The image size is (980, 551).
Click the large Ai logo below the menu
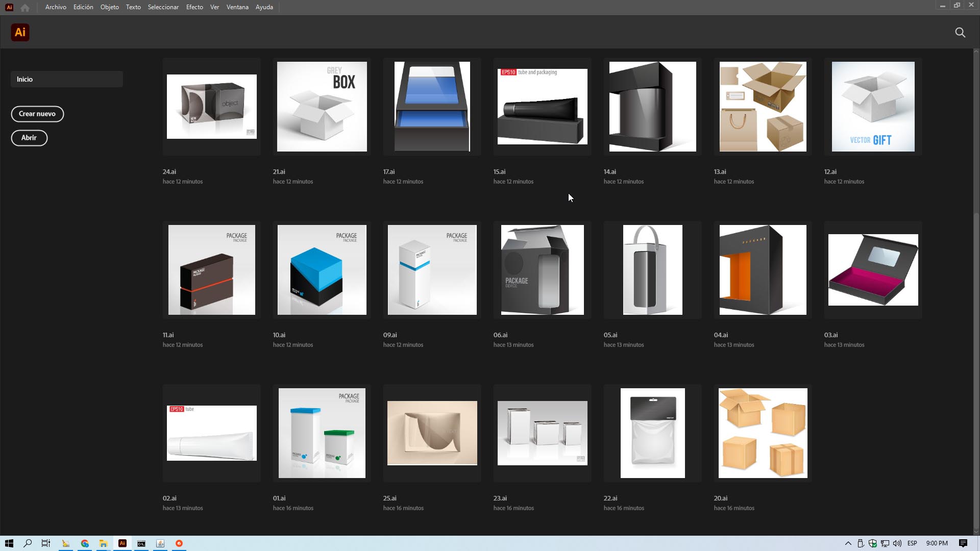coord(20,33)
